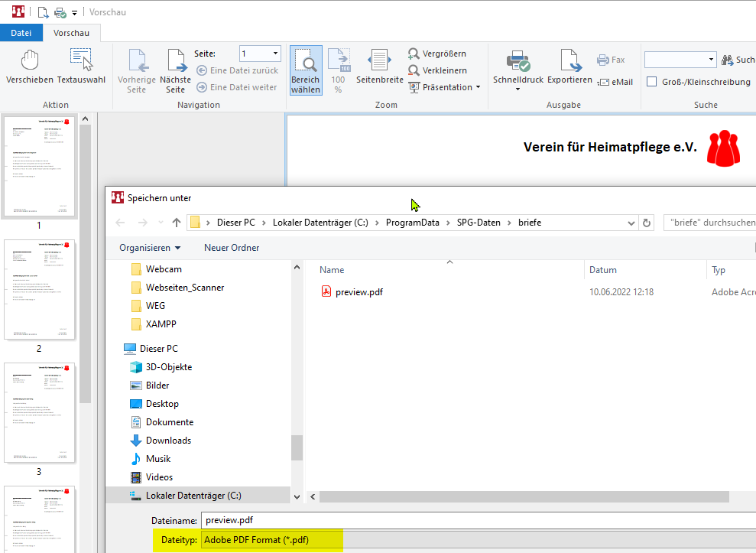Viewport: 756px width, 553px height.
Task: Click the Bereich wählen zoom tool
Action: coord(306,70)
